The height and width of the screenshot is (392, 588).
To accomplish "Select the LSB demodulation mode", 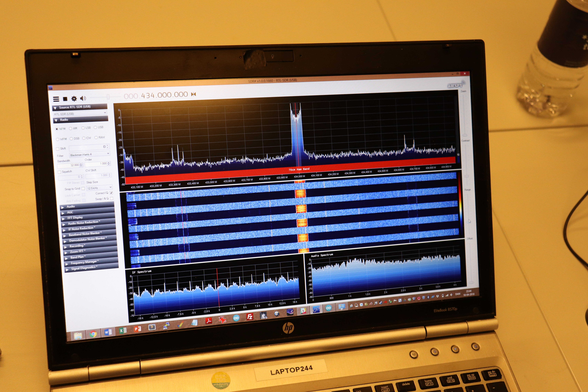I will point(86,128).
